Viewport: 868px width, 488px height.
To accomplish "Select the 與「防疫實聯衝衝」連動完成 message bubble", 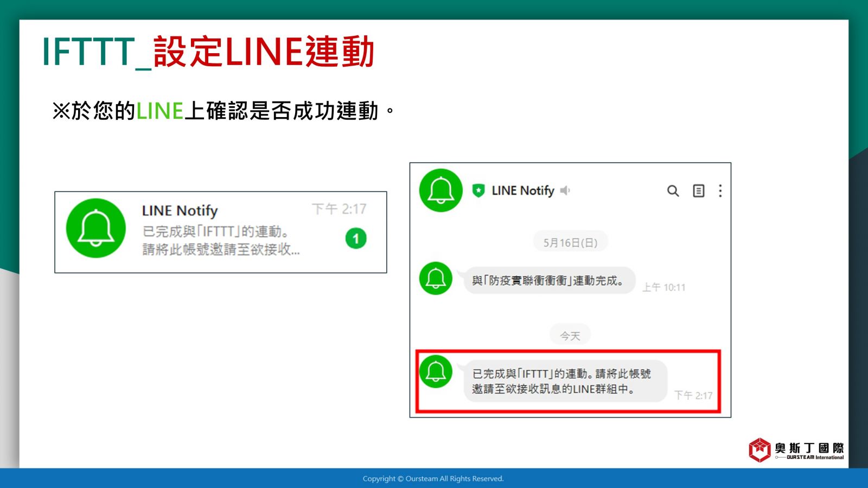I will point(549,280).
